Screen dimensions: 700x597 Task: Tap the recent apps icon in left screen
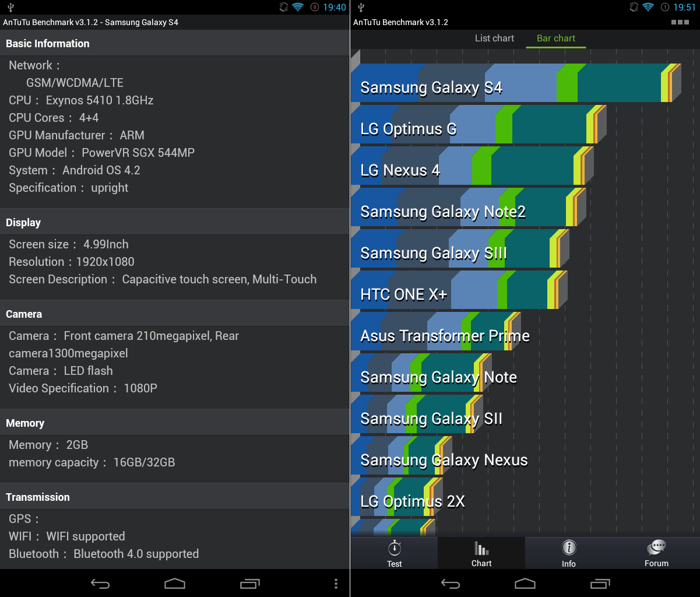tap(249, 584)
